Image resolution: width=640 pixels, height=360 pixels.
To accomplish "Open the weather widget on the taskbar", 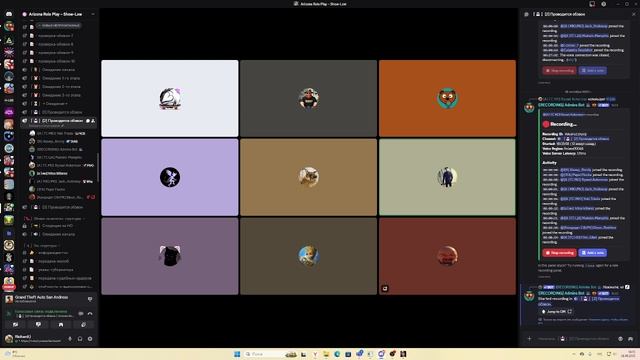I will 14,354.
